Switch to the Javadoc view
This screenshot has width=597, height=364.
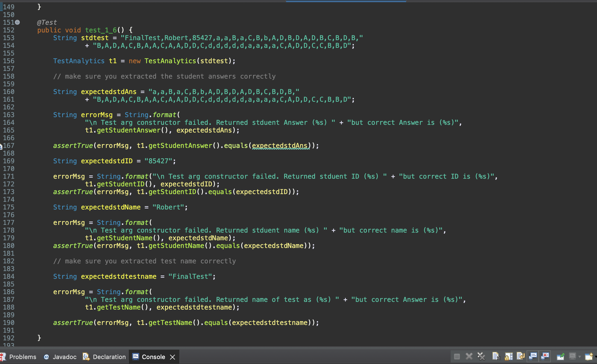click(64, 357)
